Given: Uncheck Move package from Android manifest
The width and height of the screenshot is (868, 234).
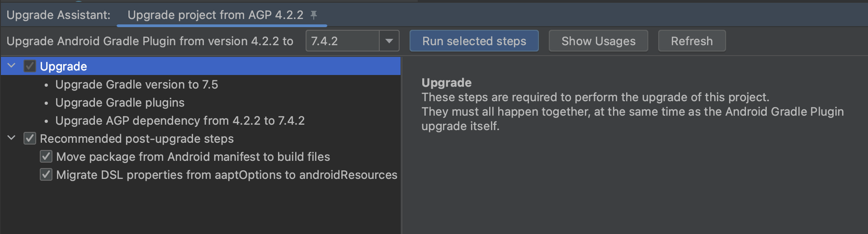Looking at the screenshot, I should click(x=46, y=156).
